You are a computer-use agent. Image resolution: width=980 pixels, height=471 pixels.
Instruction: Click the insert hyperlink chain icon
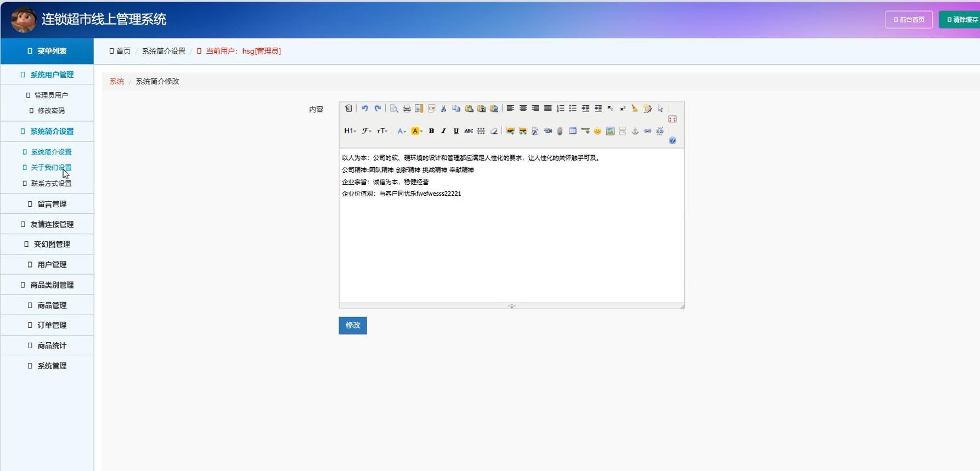click(x=647, y=131)
